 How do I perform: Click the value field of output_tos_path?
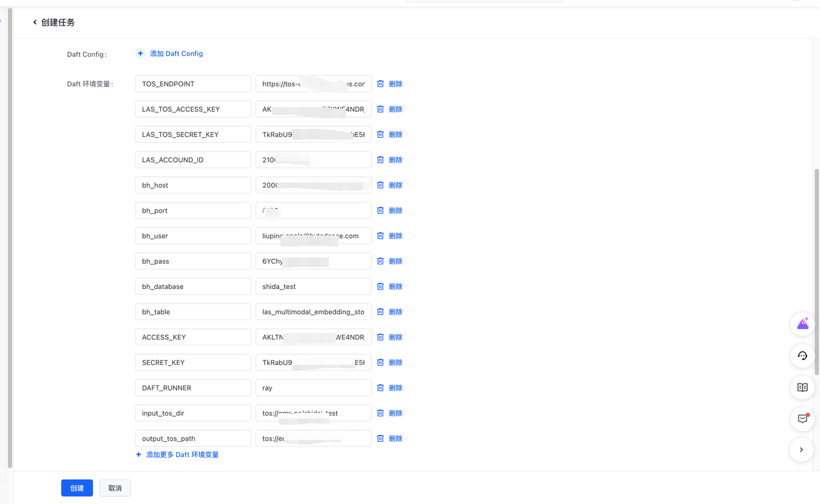tap(313, 439)
